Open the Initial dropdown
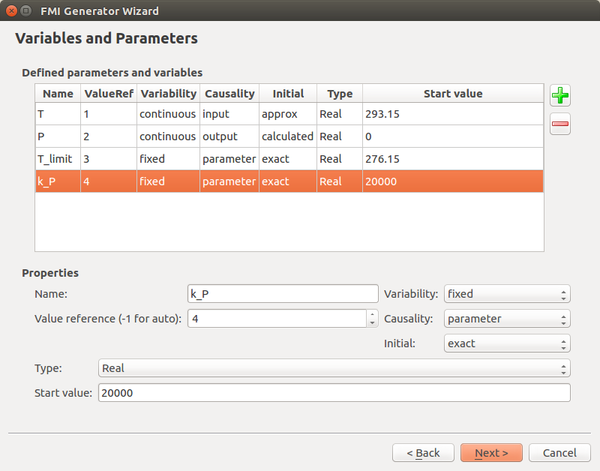 click(506, 343)
